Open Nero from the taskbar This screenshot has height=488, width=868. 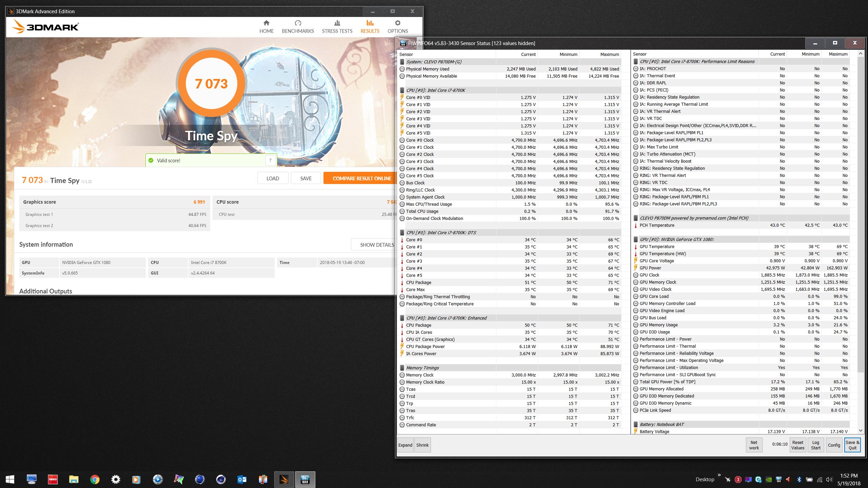pyautogui.click(x=53, y=479)
